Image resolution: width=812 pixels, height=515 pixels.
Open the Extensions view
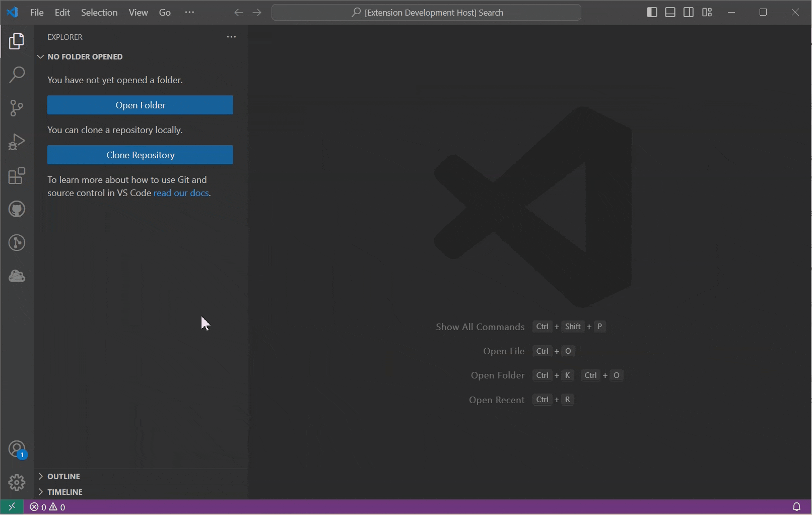(x=17, y=175)
